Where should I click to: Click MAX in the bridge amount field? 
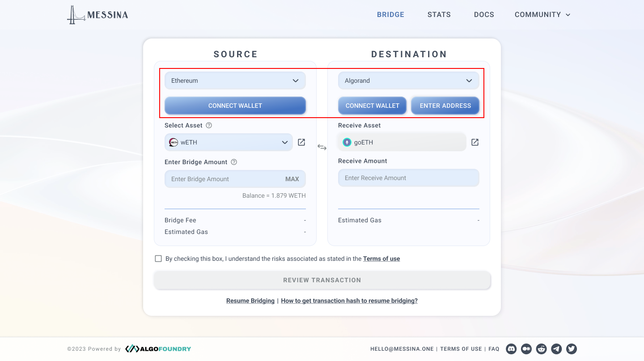pyautogui.click(x=292, y=179)
